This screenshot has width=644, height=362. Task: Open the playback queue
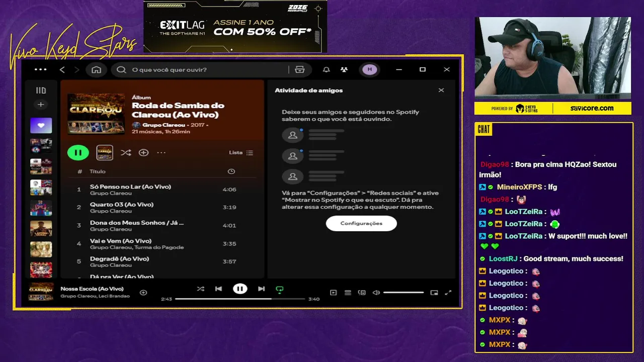348,292
